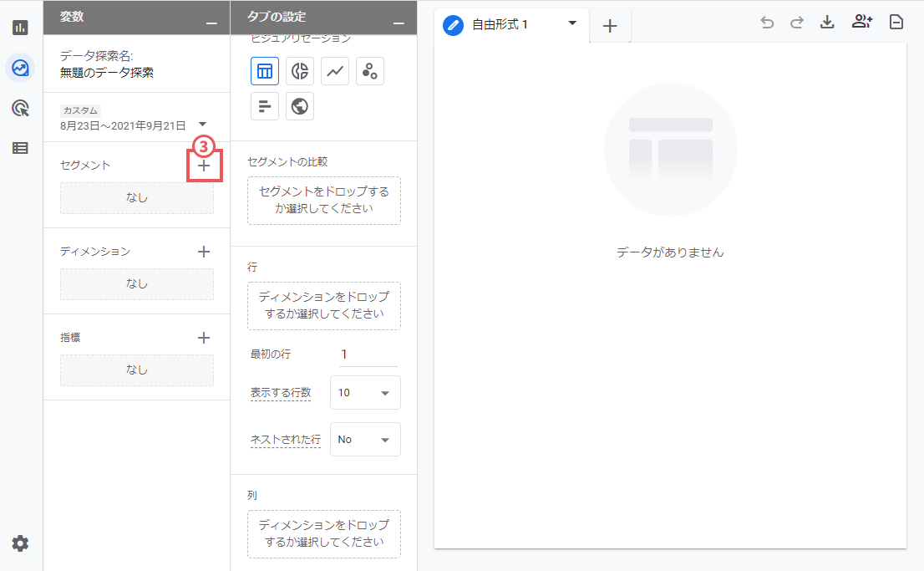This screenshot has width=924, height=571.
Task: Select the scatter plot visualization
Action: [370, 71]
